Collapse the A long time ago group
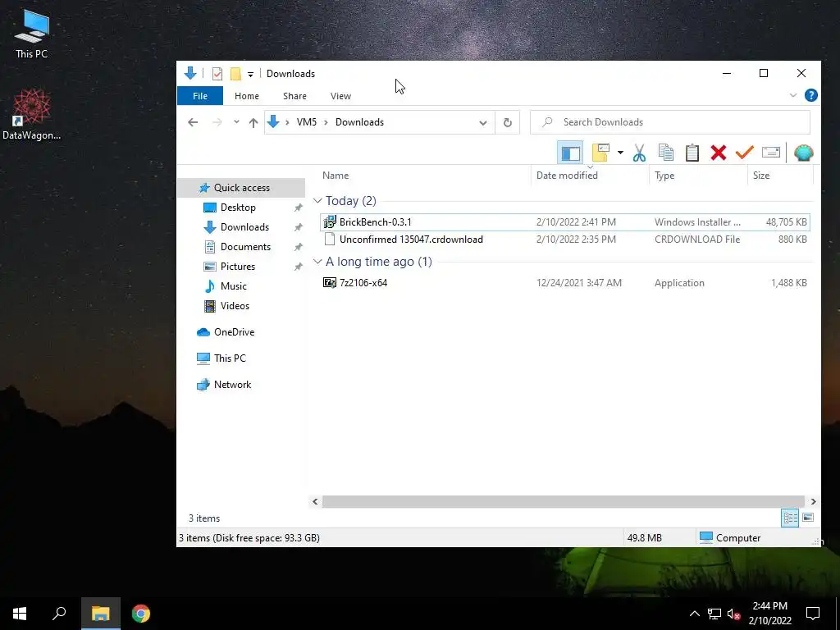This screenshot has width=840, height=630. coord(317,262)
